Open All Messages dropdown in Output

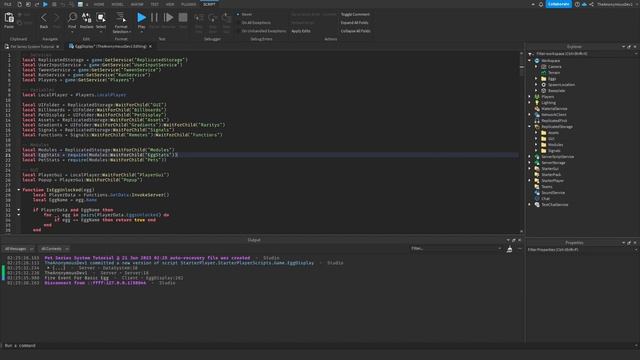click(x=18, y=249)
